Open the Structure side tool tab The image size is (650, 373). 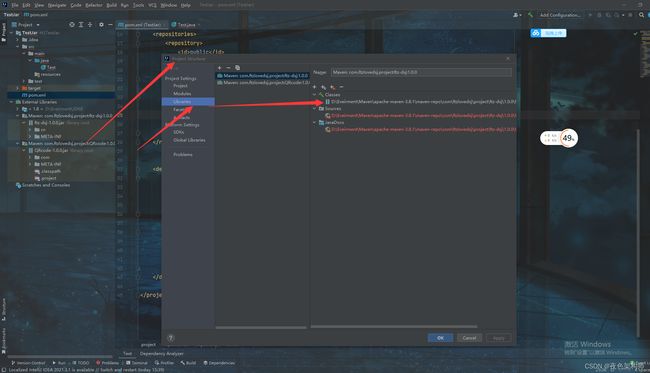click(4, 309)
